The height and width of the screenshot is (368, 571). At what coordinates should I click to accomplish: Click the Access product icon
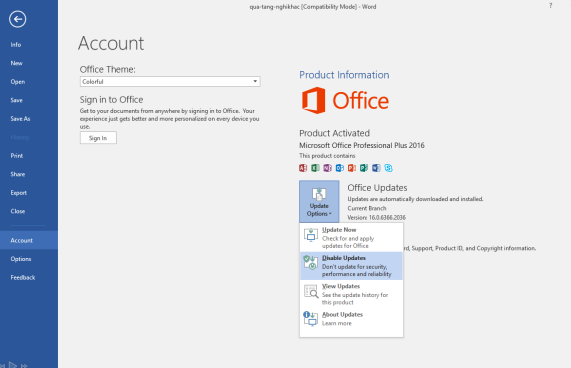pyautogui.click(x=303, y=168)
